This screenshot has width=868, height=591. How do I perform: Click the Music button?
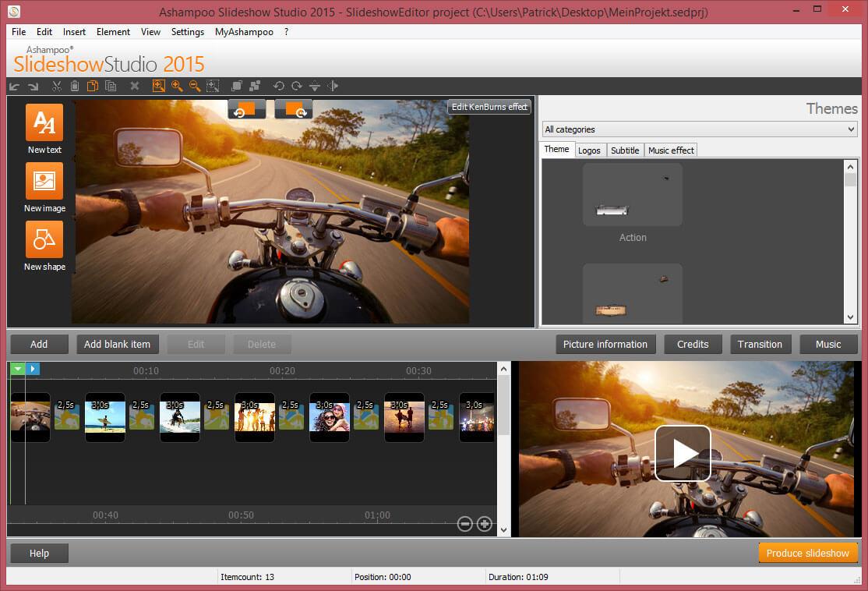tap(828, 344)
